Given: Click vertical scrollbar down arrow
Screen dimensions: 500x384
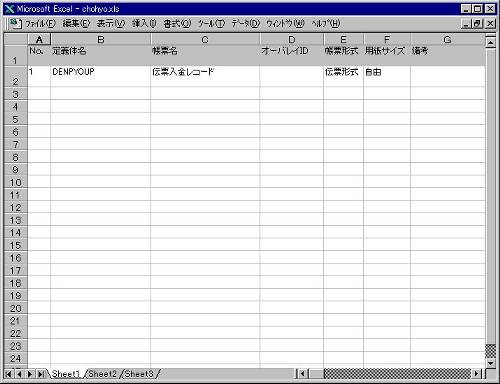Looking at the screenshot, I should point(490,364).
